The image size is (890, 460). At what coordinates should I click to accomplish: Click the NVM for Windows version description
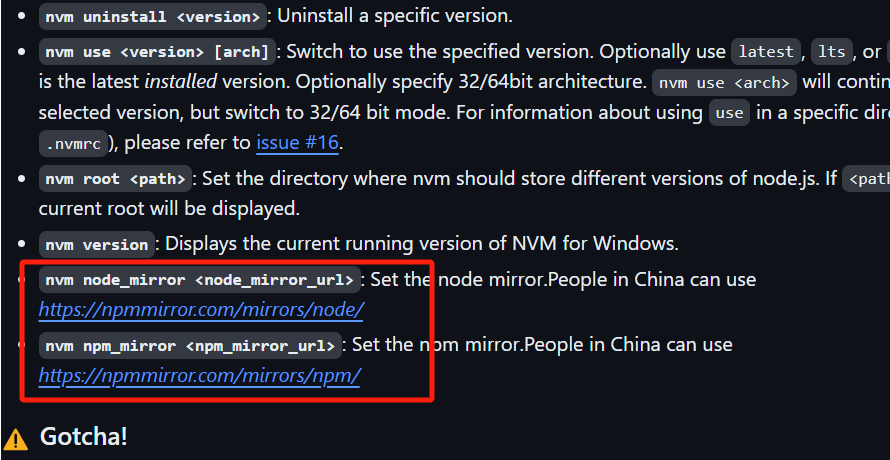click(x=422, y=244)
